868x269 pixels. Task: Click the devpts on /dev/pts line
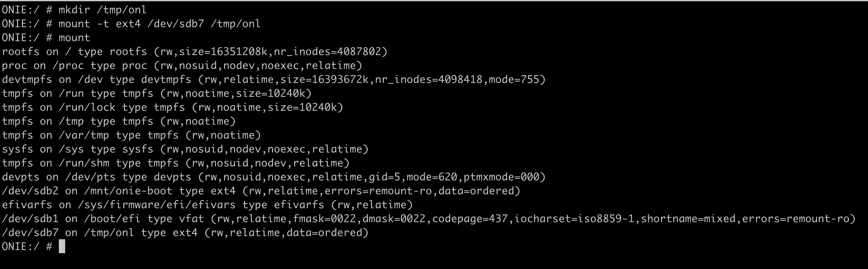(x=274, y=177)
